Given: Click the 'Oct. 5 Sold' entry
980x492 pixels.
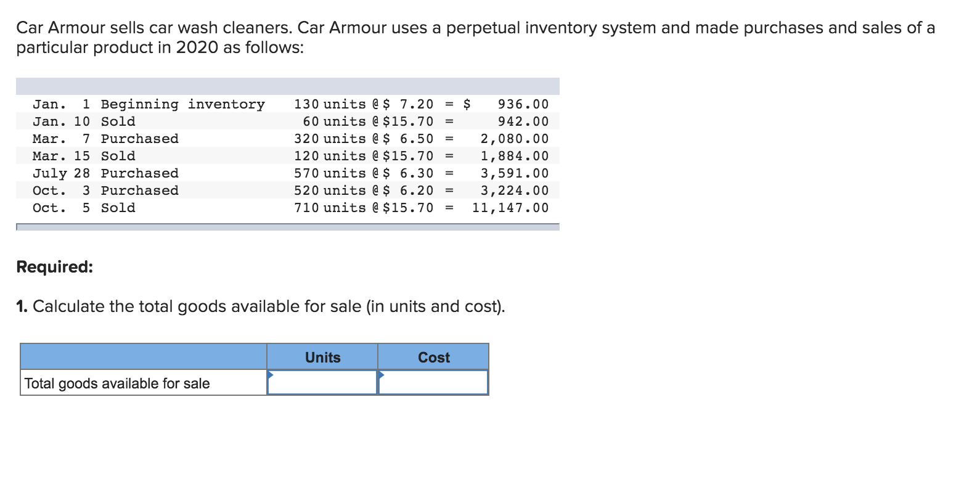Looking at the screenshot, I should coord(84,208).
